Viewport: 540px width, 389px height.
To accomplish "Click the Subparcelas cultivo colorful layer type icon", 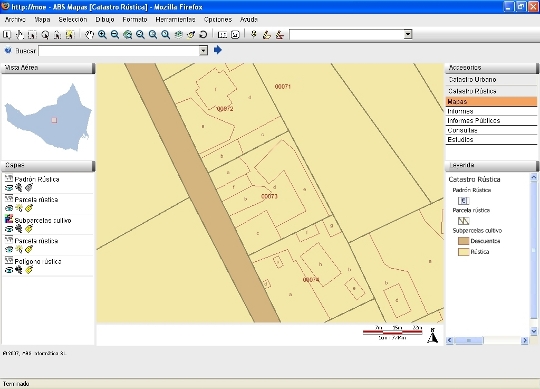I will (x=9, y=219).
